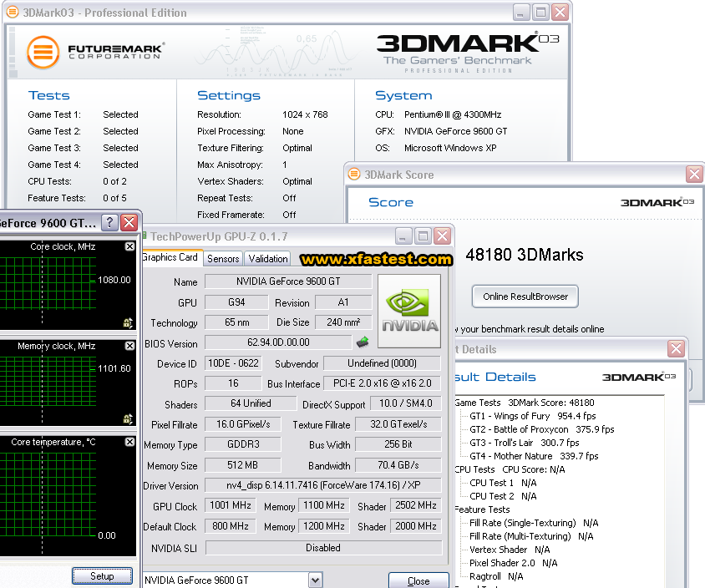Open the graphics card selector dropdown in GPU-Z
Viewport: 705px width, 588px height.
coord(316,580)
